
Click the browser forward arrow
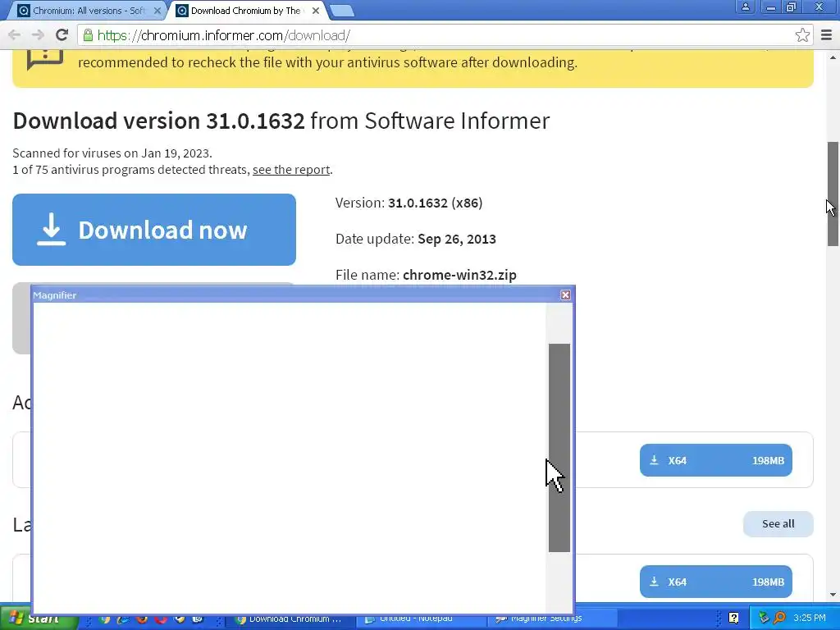(38, 35)
